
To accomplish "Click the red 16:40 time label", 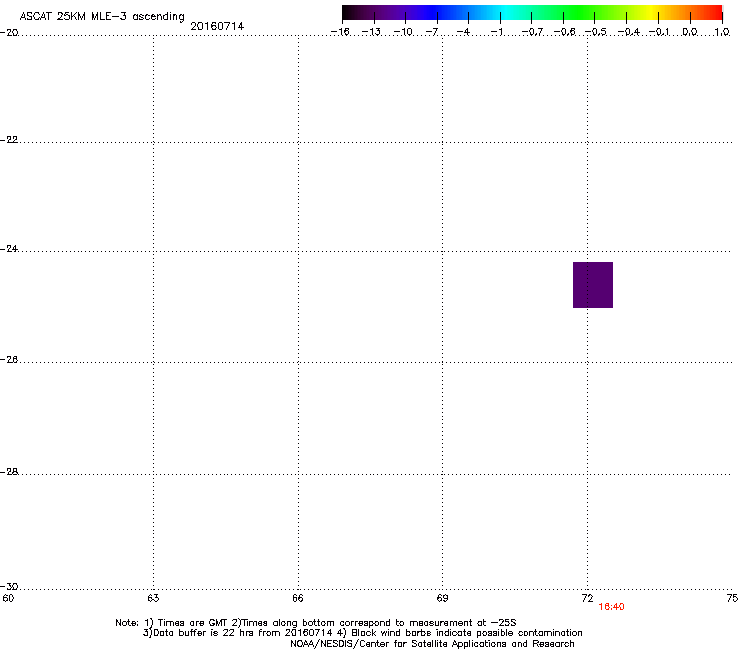I will 611,607.
